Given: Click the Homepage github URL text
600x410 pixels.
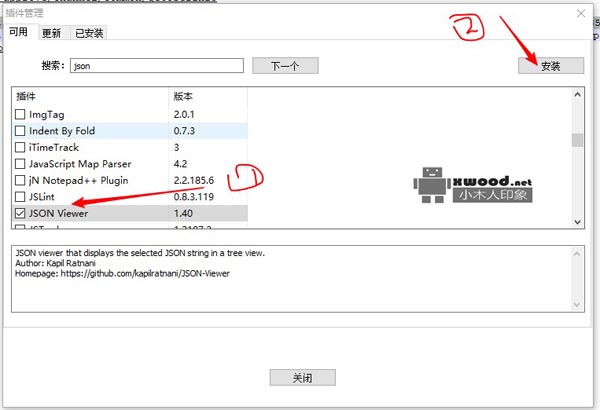Looking at the screenshot, I should (x=145, y=273).
